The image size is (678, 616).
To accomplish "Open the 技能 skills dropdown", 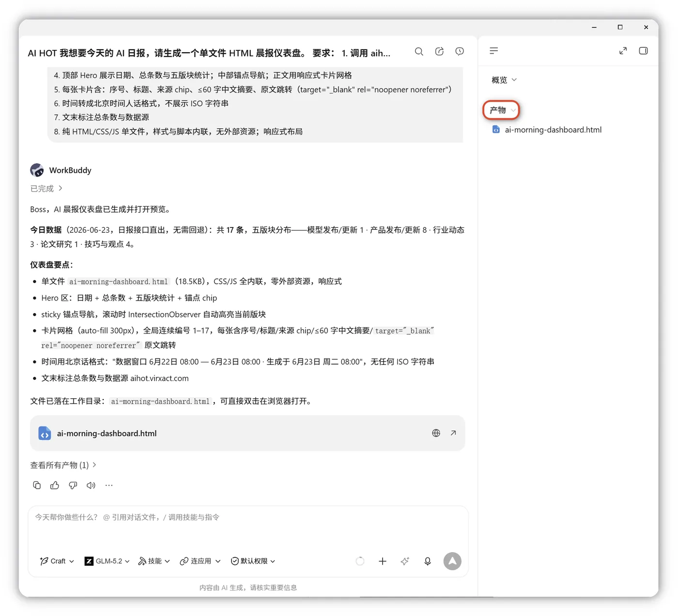I will coord(154,561).
